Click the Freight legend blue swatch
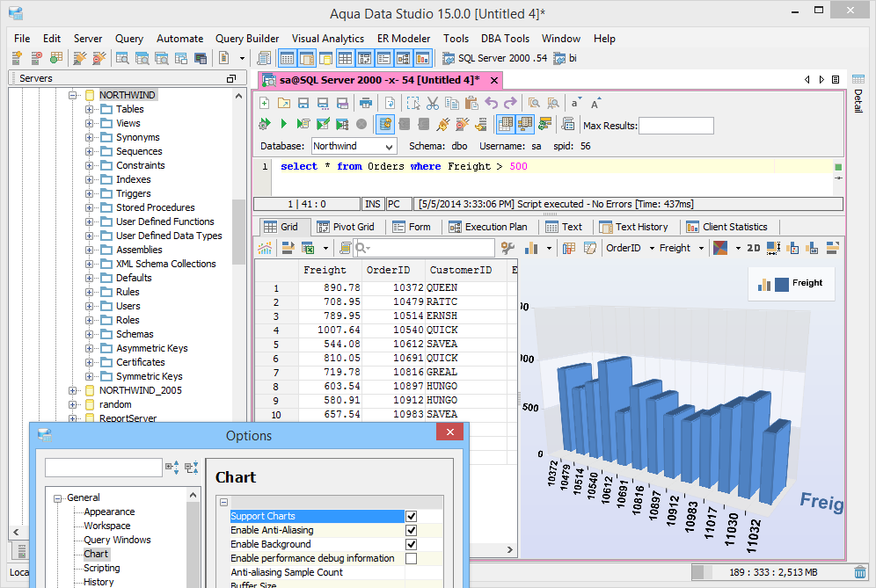 pyautogui.click(x=782, y=284)
